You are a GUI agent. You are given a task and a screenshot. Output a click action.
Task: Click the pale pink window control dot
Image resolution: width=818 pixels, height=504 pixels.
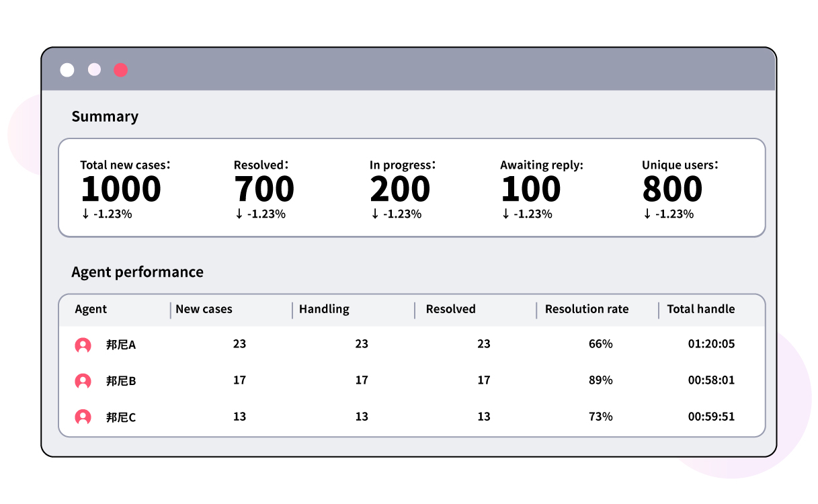click(94, 70)
